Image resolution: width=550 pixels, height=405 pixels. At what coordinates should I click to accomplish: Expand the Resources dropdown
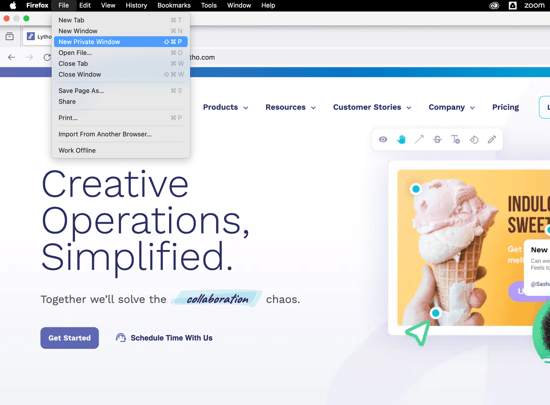tap(290, 107)
